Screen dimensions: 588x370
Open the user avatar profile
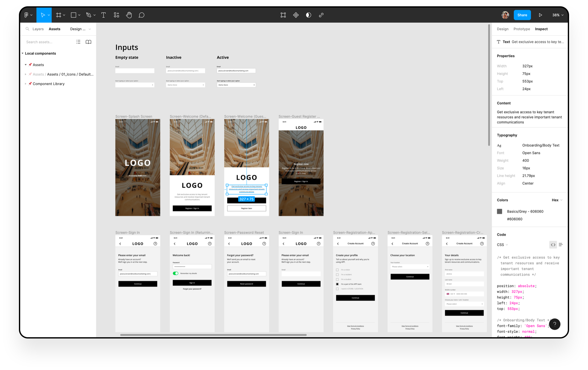[505, 15]
